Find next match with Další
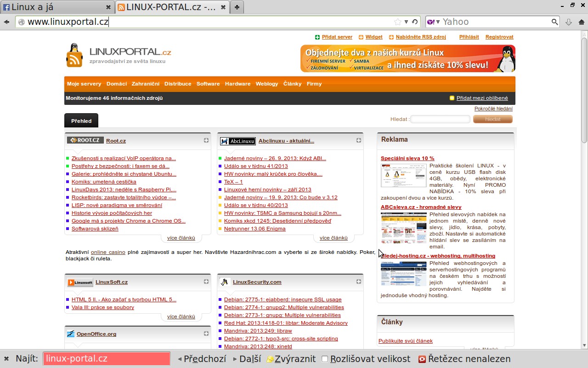Screen dimensions: 588x368 (247, 359)
